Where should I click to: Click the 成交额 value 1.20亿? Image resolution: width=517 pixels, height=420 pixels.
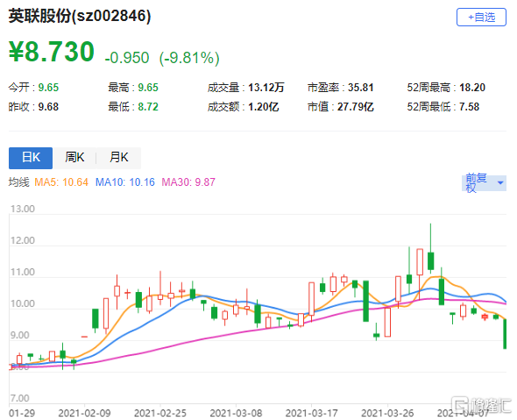pyautogui.click(x=264, y=107)
